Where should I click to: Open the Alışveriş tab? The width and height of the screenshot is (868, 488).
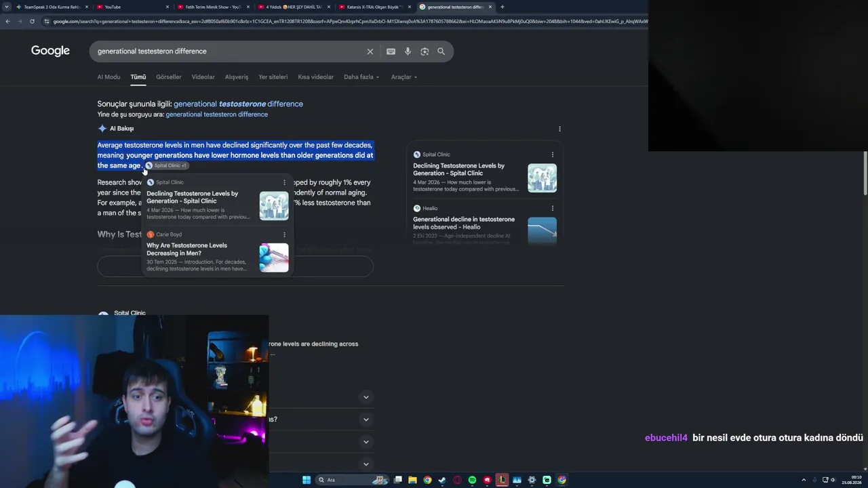pyautogui.click(x=237, y=77)
